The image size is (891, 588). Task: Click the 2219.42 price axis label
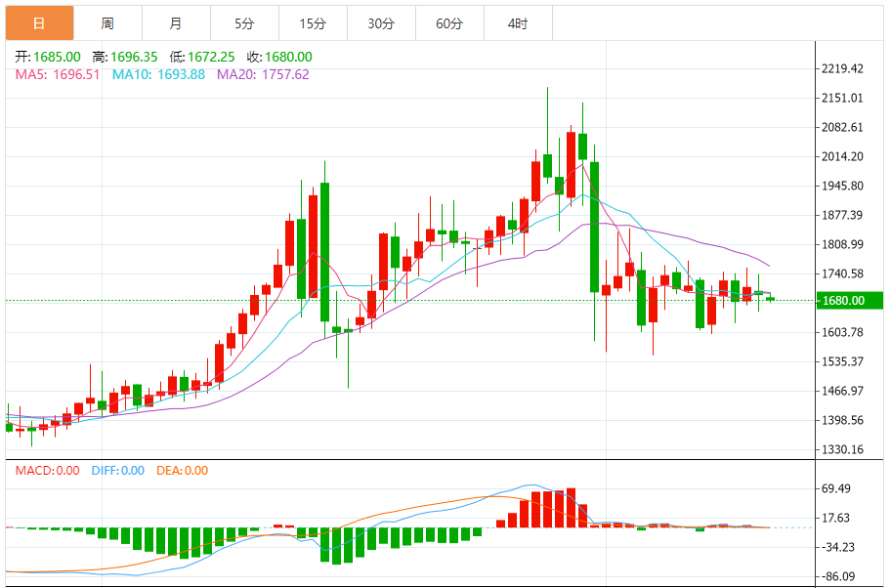click(842, 68)
